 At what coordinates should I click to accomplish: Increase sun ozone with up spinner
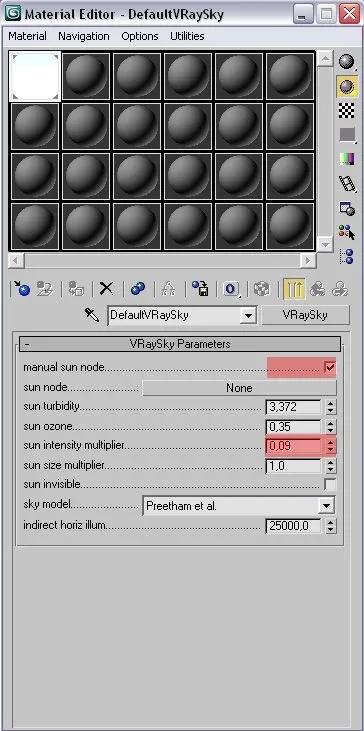click(330, 423)
